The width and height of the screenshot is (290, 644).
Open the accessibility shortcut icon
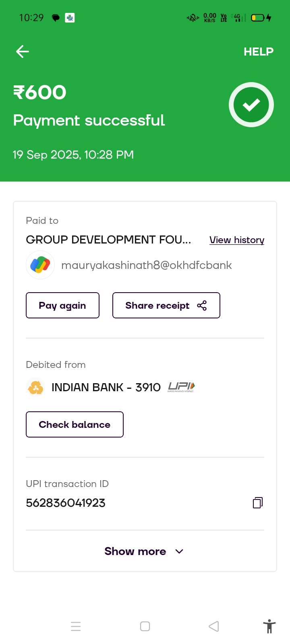coord(269,626)
